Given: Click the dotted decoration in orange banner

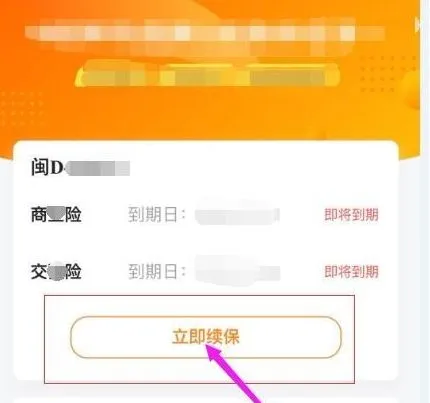Looking at the screenshot, I should (377, 73).
